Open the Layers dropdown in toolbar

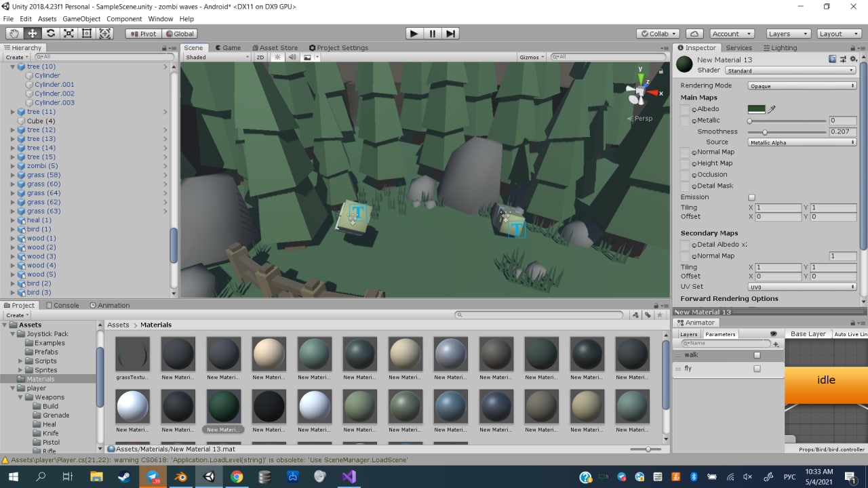click(x=788, y=33)
